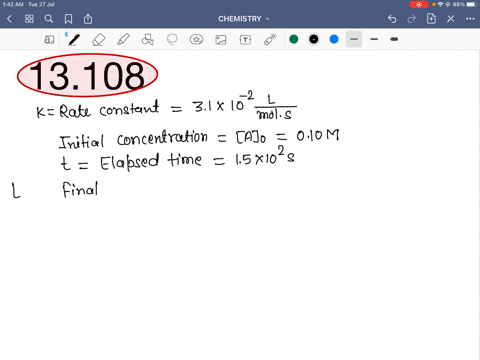The image size is (480, 360).
Task: Tap the battery indicator in status bar
Action: [x=472, y=4]
